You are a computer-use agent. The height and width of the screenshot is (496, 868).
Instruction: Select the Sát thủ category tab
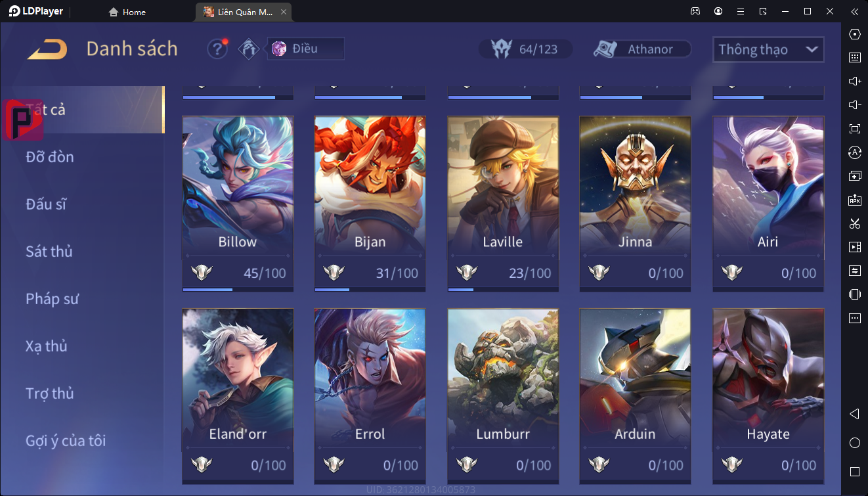[x=49, y=252]
